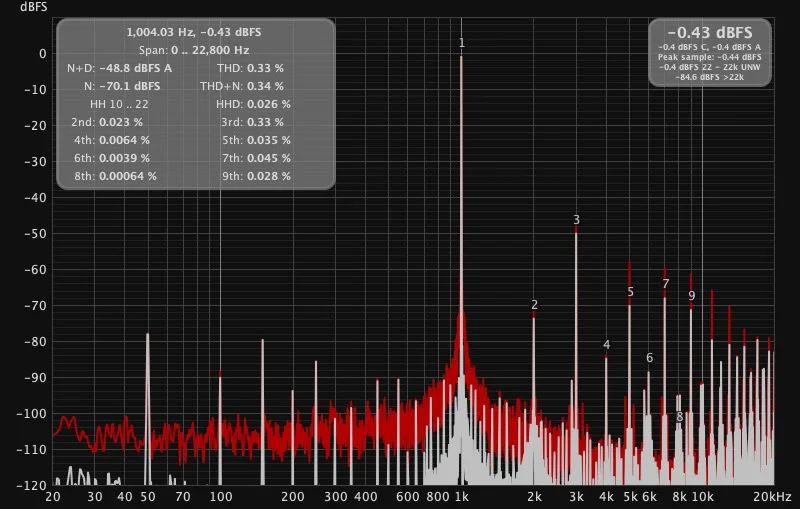Click the Peak sample -0.44 dBFS line
The image size is (800, 509).
coord(710,57)
